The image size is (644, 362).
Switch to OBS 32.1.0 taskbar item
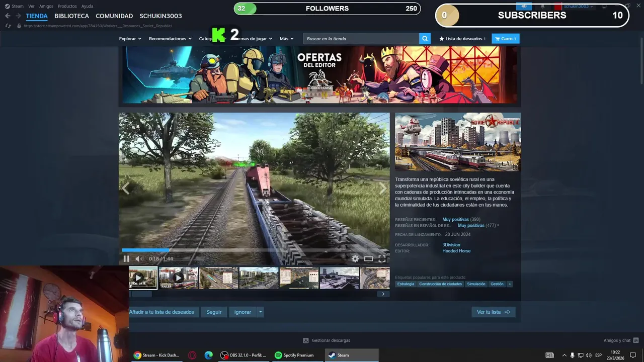[x=244, y=355]
